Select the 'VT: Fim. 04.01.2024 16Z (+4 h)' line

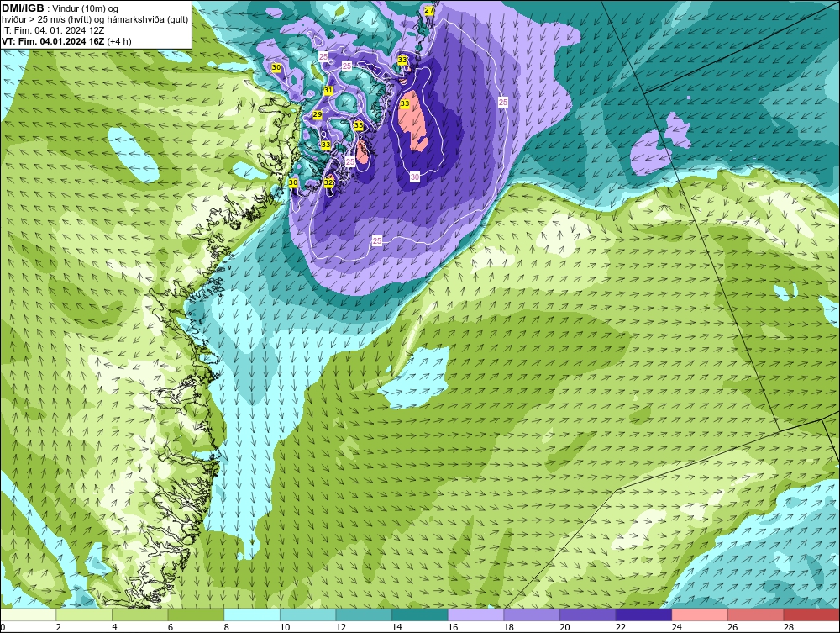66,41
